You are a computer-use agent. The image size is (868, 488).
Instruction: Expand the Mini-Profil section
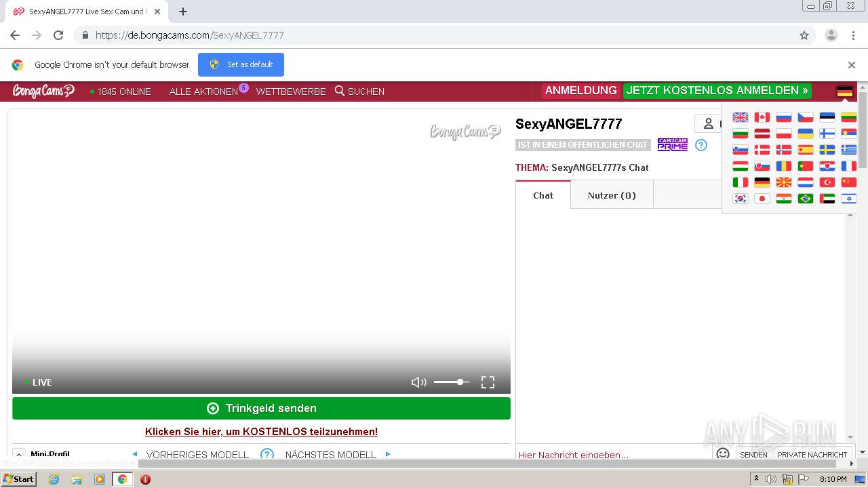pyautogui.click(x=19, y=454)
